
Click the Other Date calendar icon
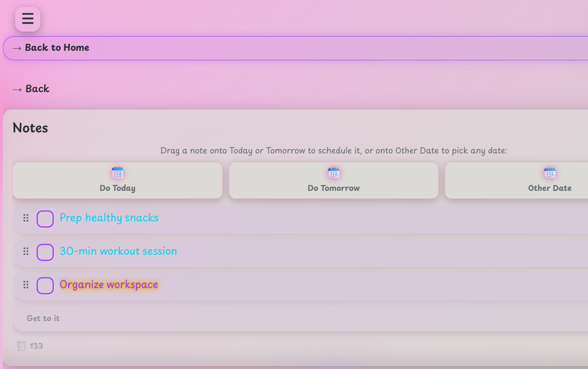(x=550, y=173)
